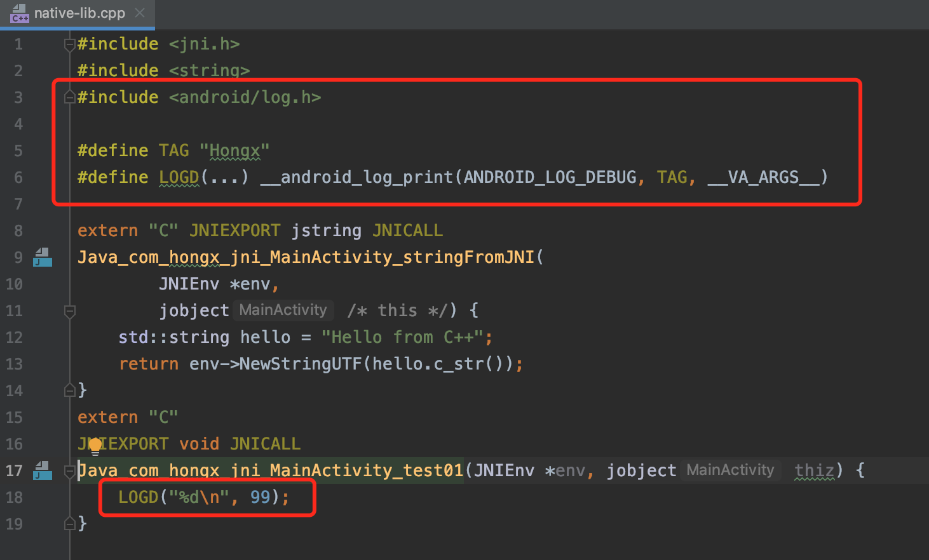The image size is (929, 560).
Task: Click the underlined Hongx string in TAG define
Action: (235, 150)
